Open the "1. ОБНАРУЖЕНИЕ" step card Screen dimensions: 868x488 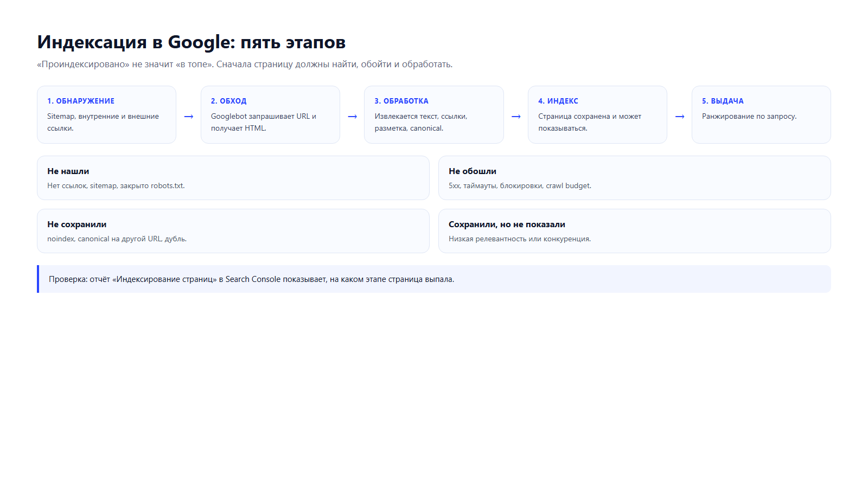click(x=106, y=114)
